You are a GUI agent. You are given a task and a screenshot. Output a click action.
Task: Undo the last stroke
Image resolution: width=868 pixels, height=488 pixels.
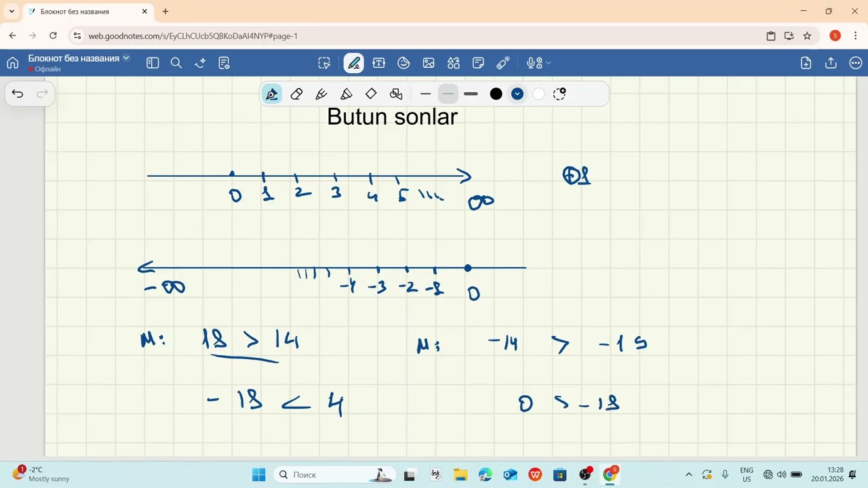tap(18, 94)
